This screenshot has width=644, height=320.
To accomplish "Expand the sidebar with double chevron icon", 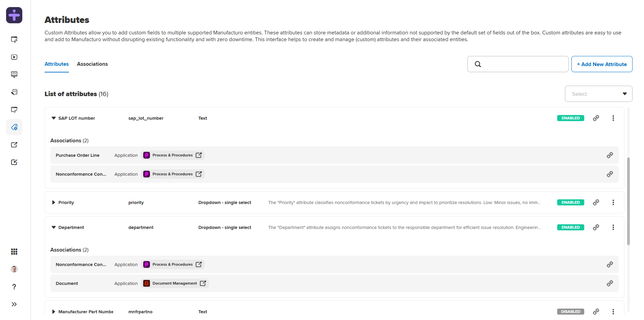I will (x=14, y=304).
